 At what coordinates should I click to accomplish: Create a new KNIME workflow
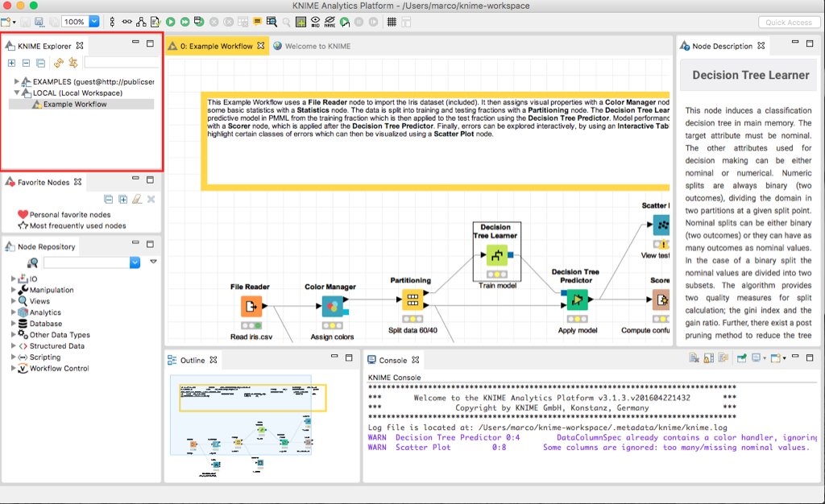[x=6, y=22]
